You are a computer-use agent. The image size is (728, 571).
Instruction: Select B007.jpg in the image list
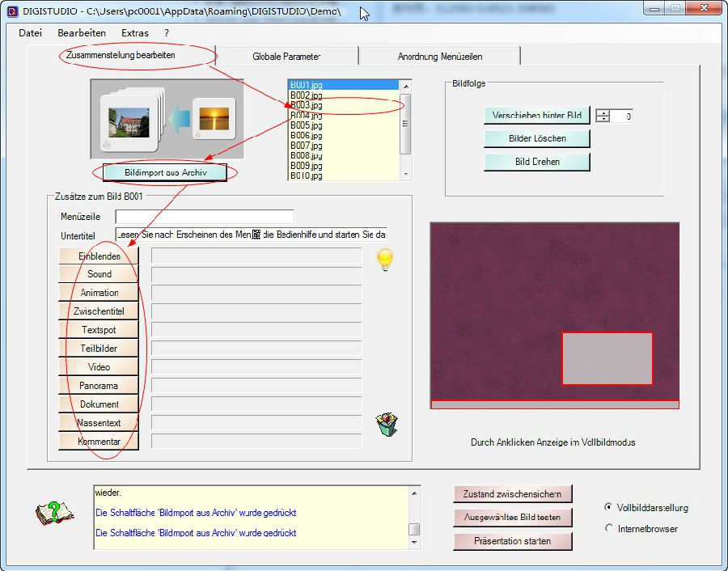point(344,146)
